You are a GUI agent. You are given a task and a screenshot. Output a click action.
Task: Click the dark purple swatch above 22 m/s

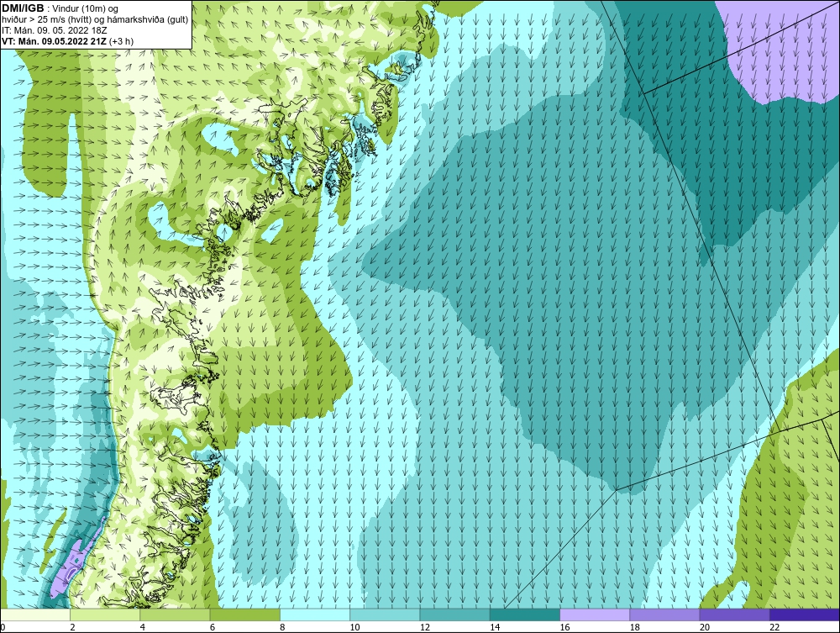[x=805, y=615]
